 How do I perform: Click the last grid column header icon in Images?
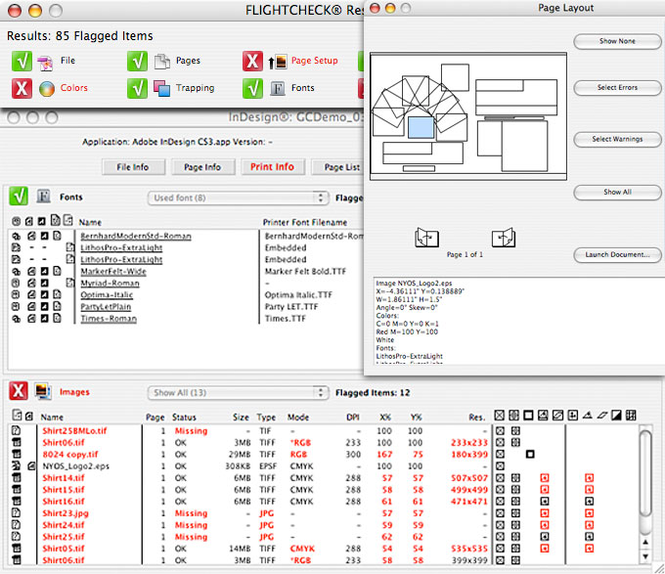(631, 415)
